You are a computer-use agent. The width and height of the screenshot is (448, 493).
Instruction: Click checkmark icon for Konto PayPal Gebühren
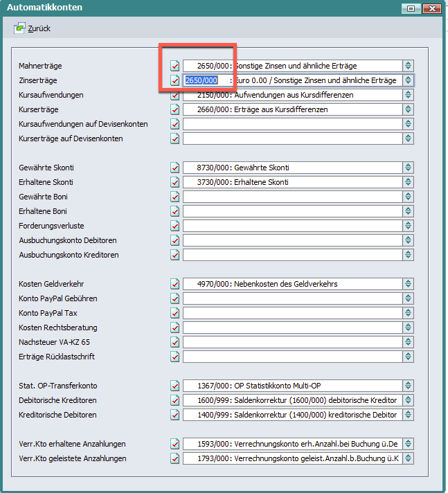pyautogui.click(x=175, y=298)
